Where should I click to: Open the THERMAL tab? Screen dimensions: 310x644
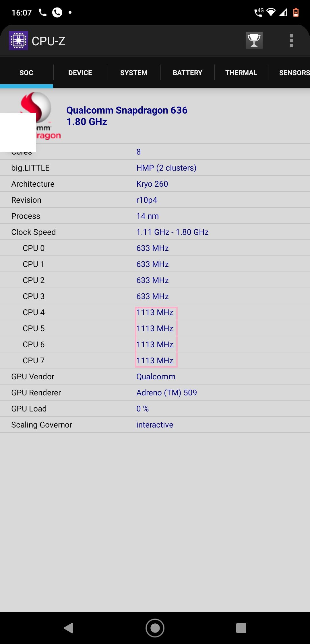[x=241, y=73]
